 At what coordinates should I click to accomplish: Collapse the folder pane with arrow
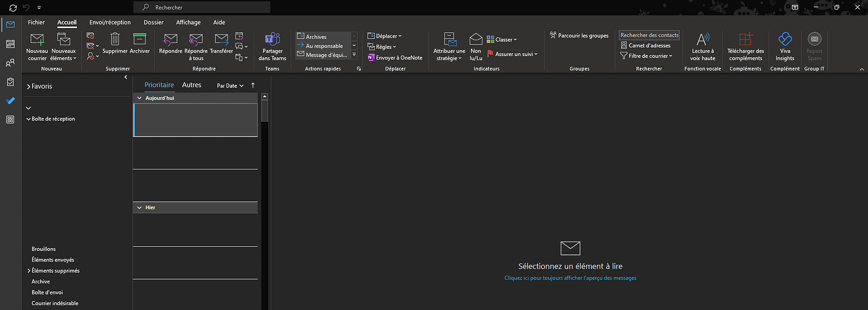(126, 77)
